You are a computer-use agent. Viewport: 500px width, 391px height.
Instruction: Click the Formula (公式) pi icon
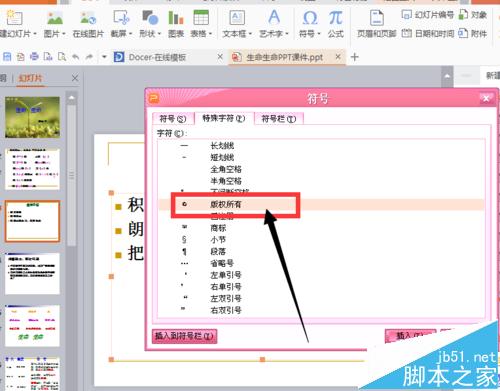pos(335,17)
